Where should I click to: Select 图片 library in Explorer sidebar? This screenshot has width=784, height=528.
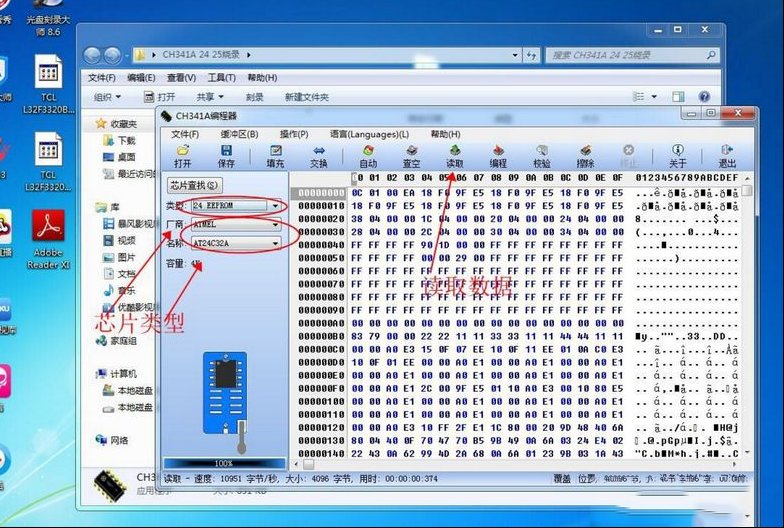[120, 257]
